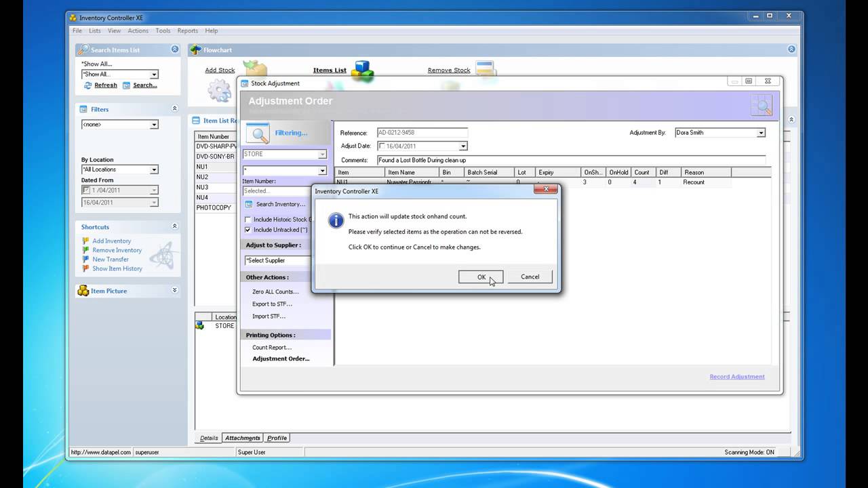This screenshot has height=488, width=868.
Task: Click the Remove Stock card icon
Action: tap(485, 68)
